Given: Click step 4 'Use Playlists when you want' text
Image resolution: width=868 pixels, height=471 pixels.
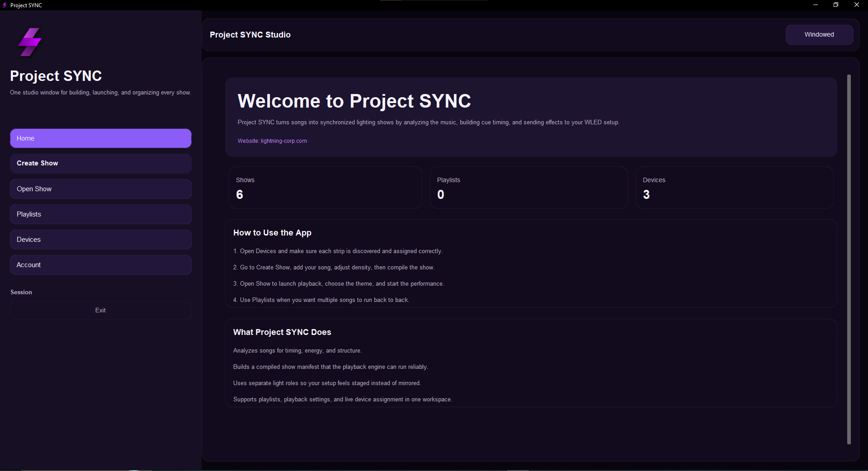Looking at the screenshot, I should (x=321, y=300).
